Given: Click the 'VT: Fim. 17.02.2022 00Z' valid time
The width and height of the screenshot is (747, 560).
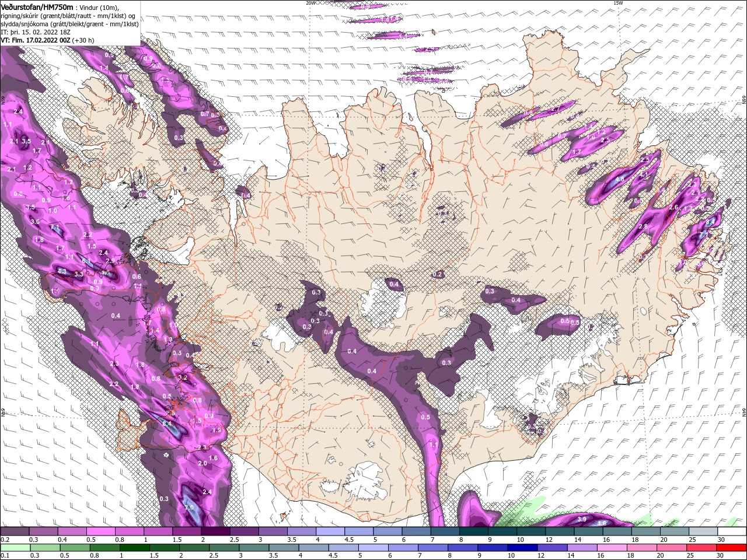Looking at the screenshot, I should [x=36, y=40].
